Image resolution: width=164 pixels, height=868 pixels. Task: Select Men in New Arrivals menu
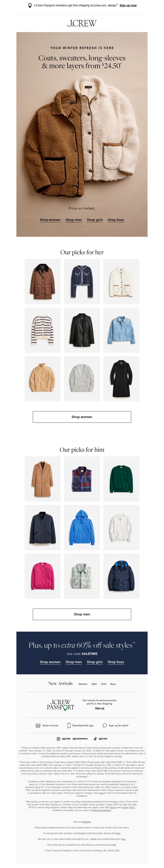click(x=94, y=684)
